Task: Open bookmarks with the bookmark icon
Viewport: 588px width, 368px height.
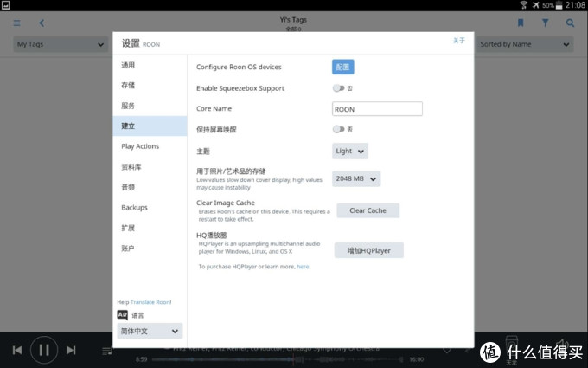Action: [521, 23]
